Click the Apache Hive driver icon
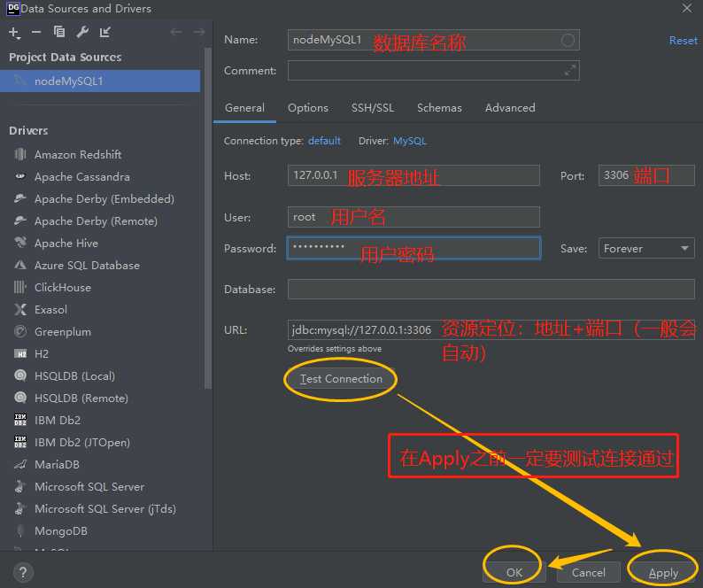This screenshot has height=588, width=703. coord(20,243)
